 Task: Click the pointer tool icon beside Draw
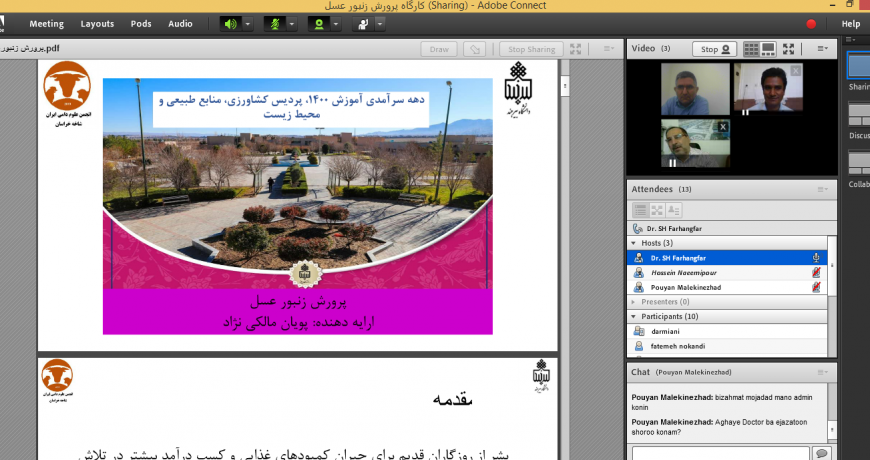tap(475, 49)
